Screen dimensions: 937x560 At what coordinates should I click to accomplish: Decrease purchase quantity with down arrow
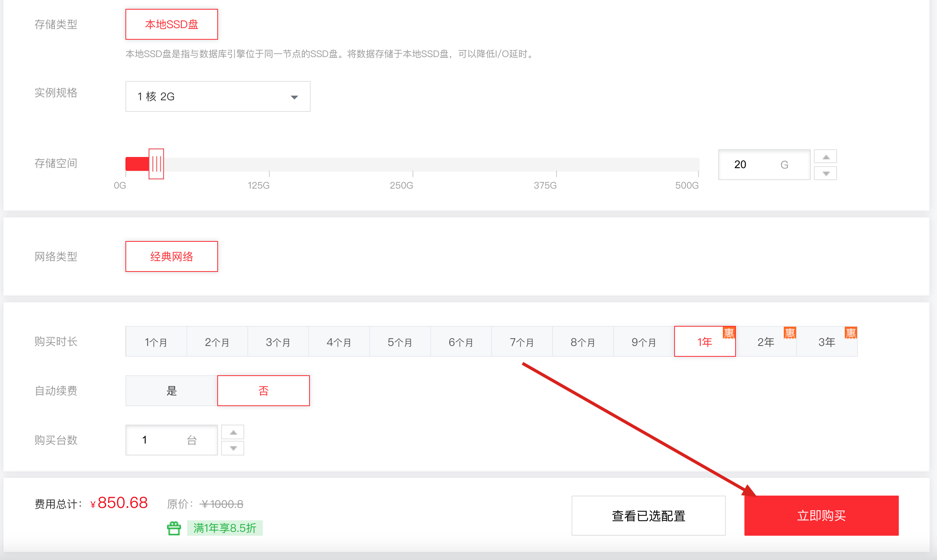pyautogui.click(x=233, y=448)
